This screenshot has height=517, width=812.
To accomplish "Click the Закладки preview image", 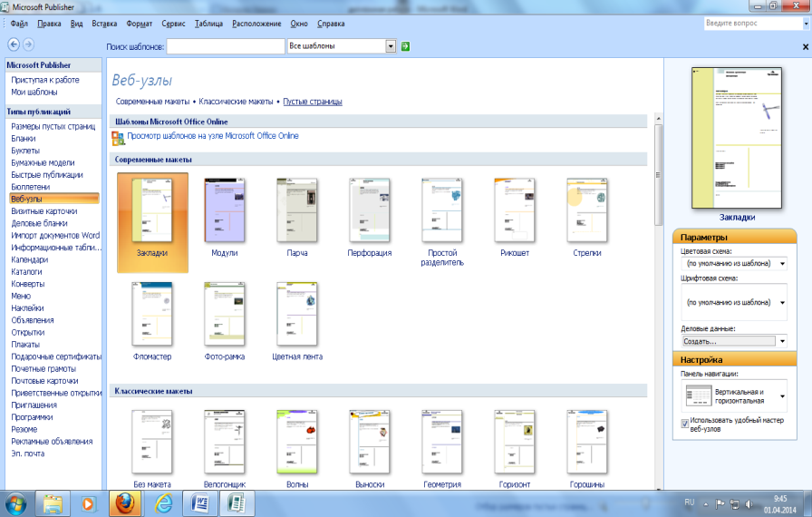I will pyautogui.click(x=737, y=138).
